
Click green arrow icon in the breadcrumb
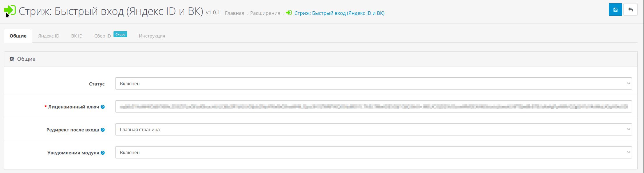click(289, 13)
